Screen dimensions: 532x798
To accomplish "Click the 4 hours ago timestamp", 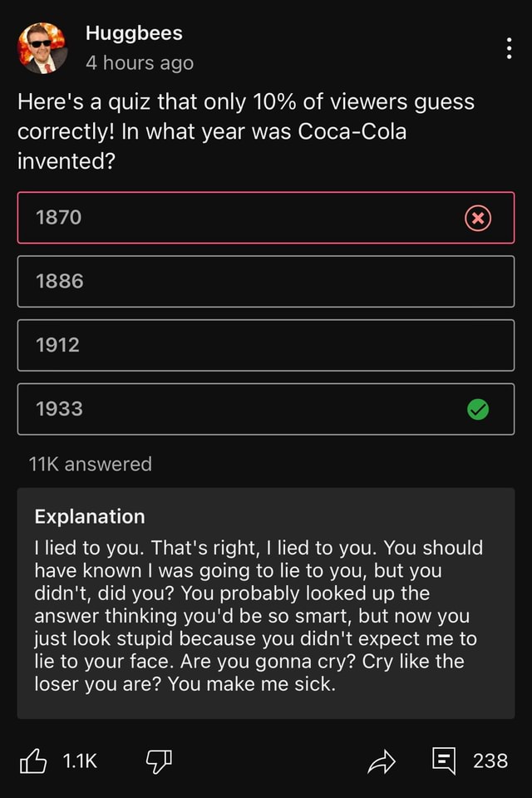I will click(x=138, y=62).
